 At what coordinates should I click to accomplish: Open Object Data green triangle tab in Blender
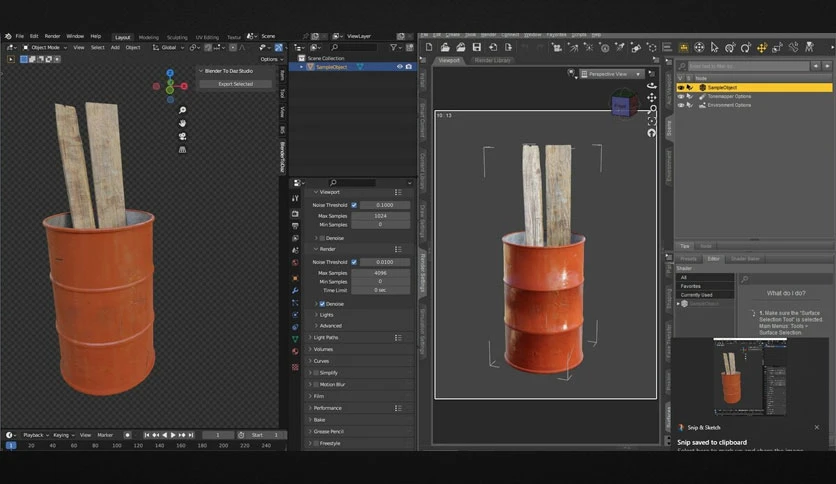(295, 339)
